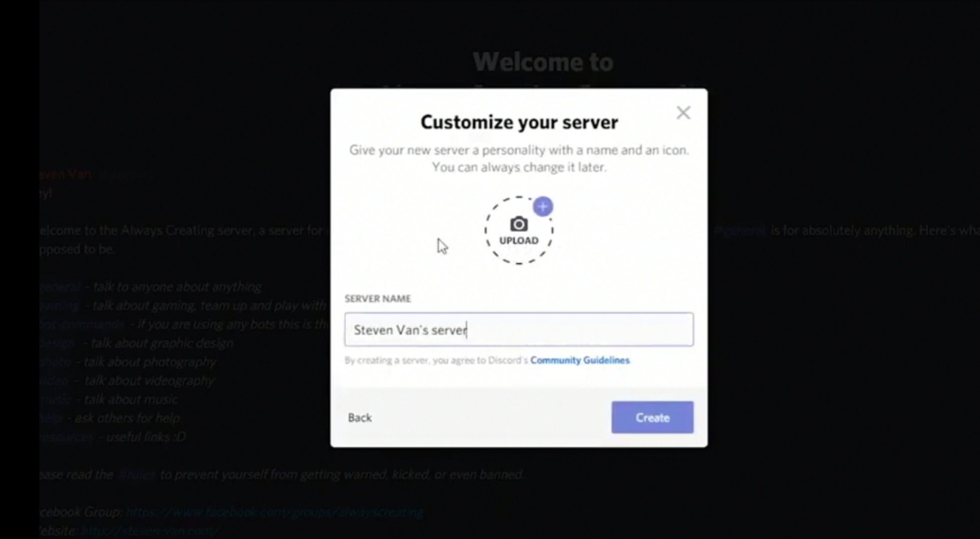This screenshot has width=980, height=539.
Task: Click the blue plus badge on upload
Action: pyautogui.click(x=542, y=207)
